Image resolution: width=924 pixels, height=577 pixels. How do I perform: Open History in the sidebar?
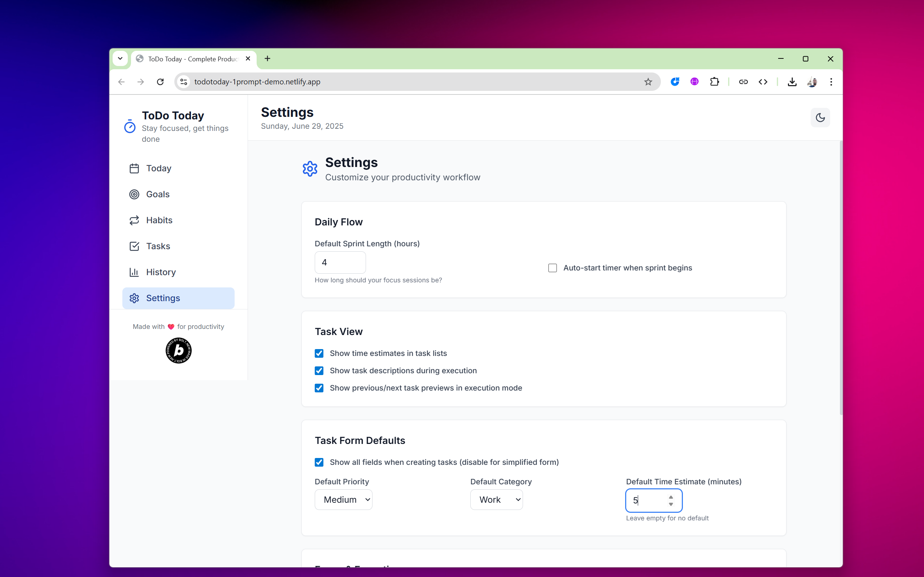point(161,272)
